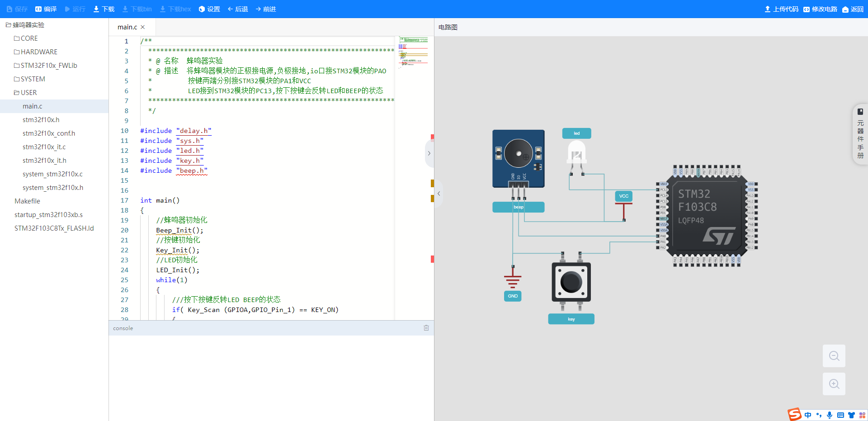Open the Makefile

pyautogui.click(x=27, y=201)
